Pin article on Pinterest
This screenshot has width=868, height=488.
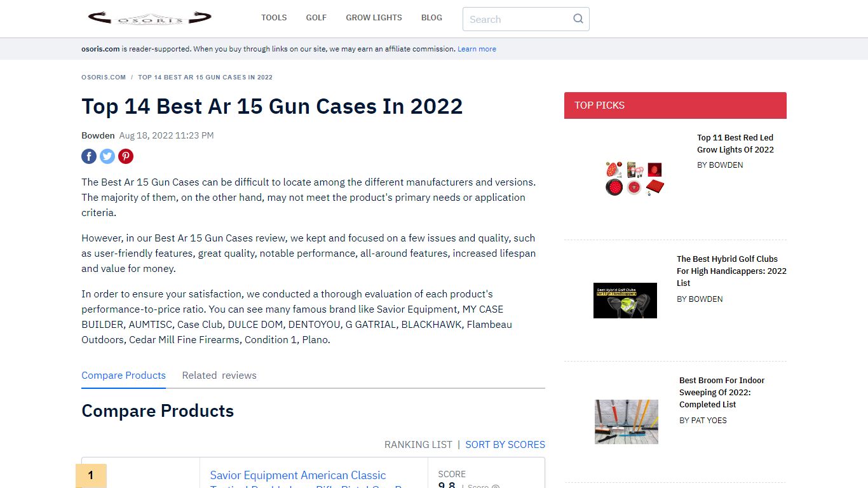click(126, 156)
